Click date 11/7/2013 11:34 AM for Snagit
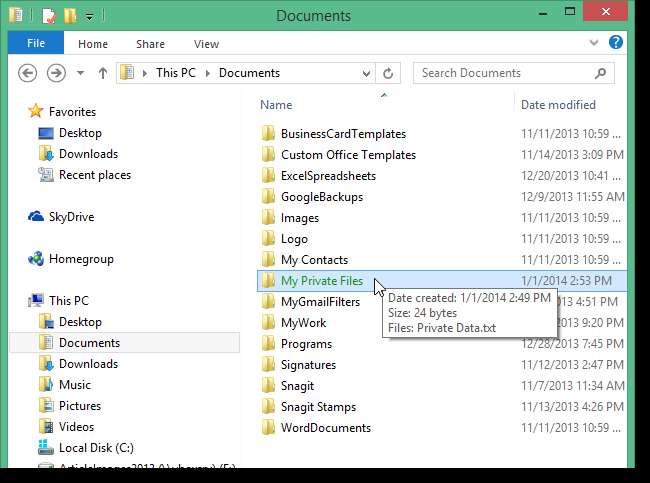The height and width of the screenshot is (483, 650). click(572, 386)
